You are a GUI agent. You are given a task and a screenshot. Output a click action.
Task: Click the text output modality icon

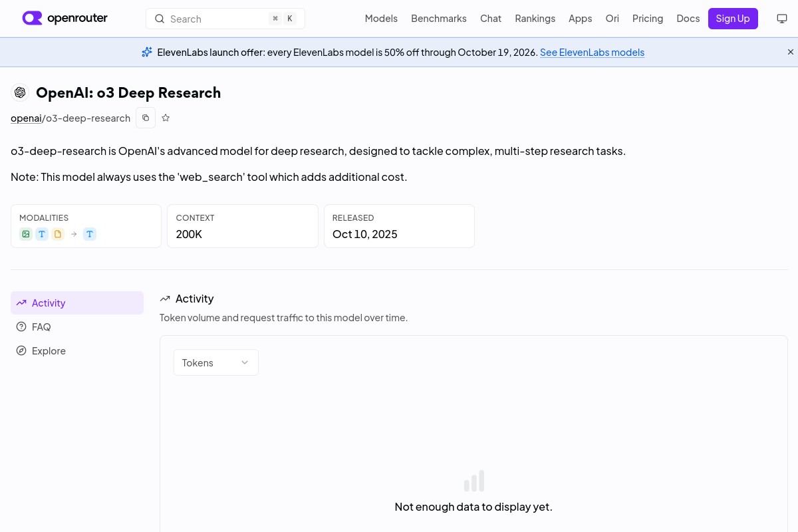90,234
